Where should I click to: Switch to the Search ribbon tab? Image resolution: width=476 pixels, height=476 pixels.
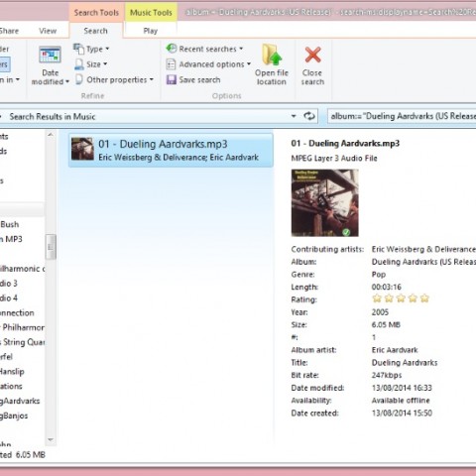click(x=95, y=31)
